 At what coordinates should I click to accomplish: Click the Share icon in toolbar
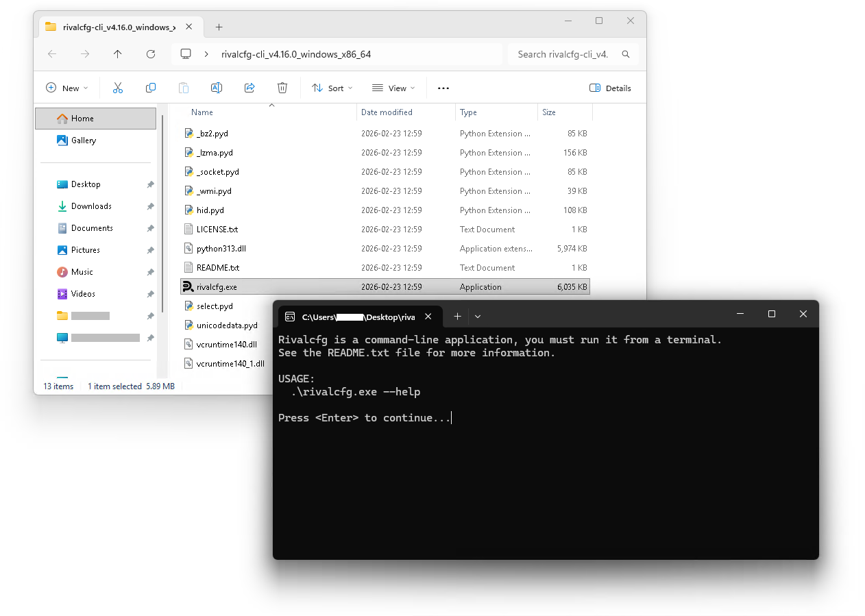point(249,88)
